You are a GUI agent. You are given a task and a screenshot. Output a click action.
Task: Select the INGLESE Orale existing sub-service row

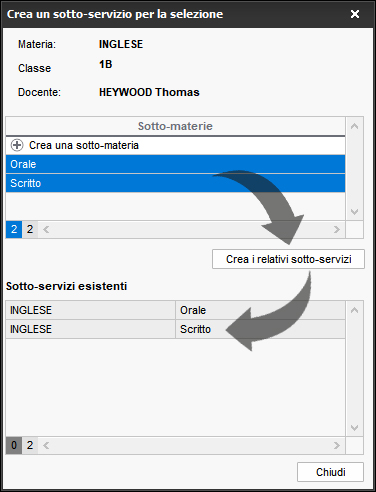pyautogui.click(x=175, y=310)
